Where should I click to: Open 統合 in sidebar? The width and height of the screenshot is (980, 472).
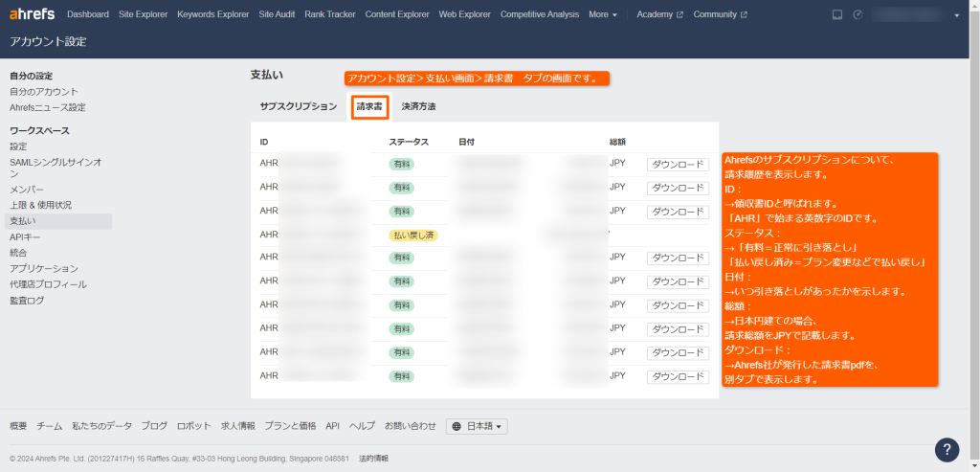point(18,253)
